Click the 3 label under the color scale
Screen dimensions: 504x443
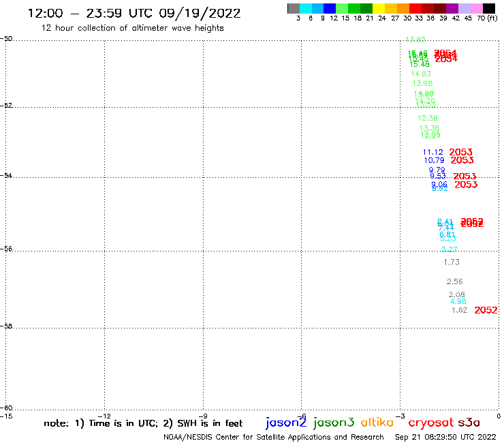[x=298, y=18]
